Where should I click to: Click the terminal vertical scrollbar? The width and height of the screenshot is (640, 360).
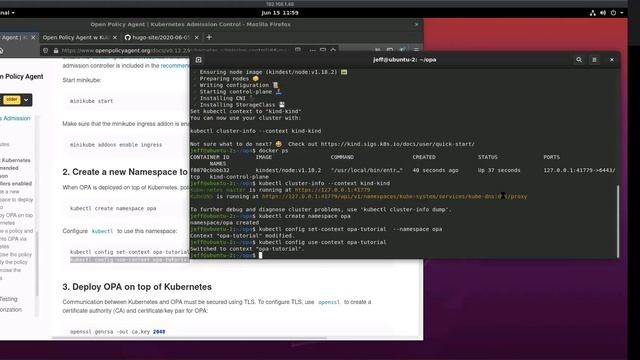coord(618,221)
